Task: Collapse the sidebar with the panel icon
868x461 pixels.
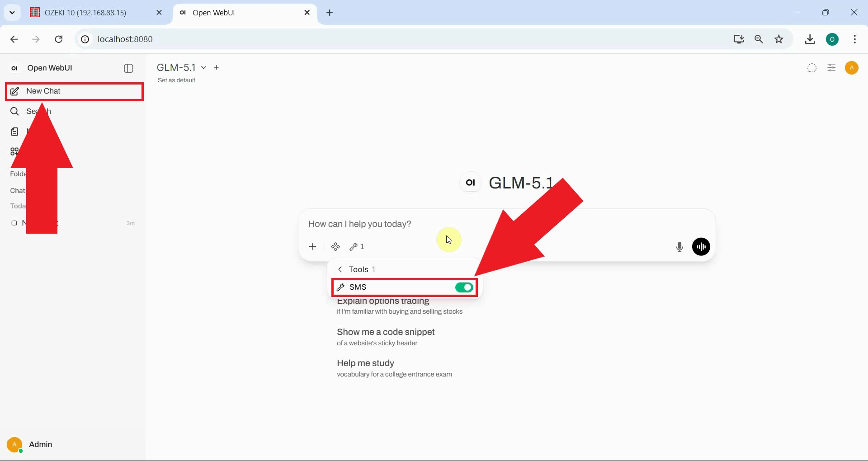Action: click(x=128, y=68)
